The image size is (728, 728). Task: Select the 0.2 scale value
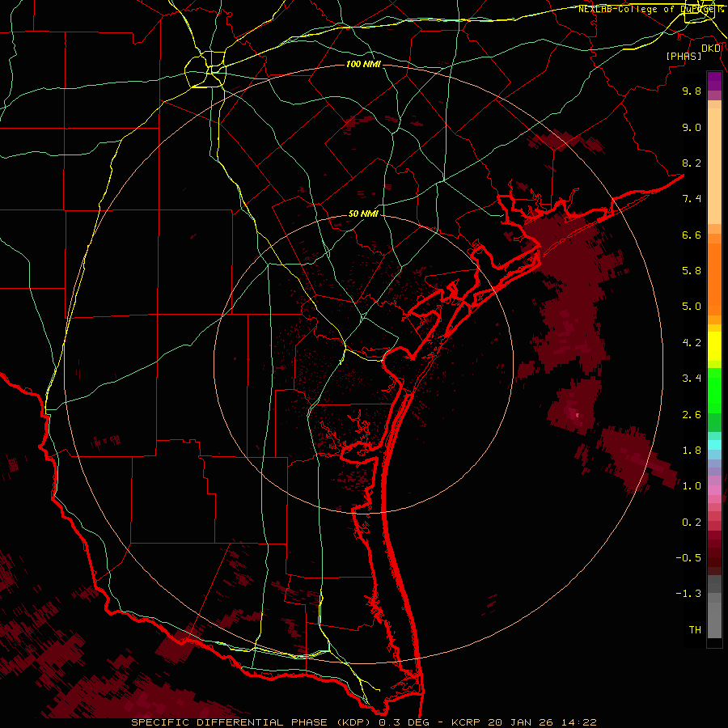(x=692, y=523)
